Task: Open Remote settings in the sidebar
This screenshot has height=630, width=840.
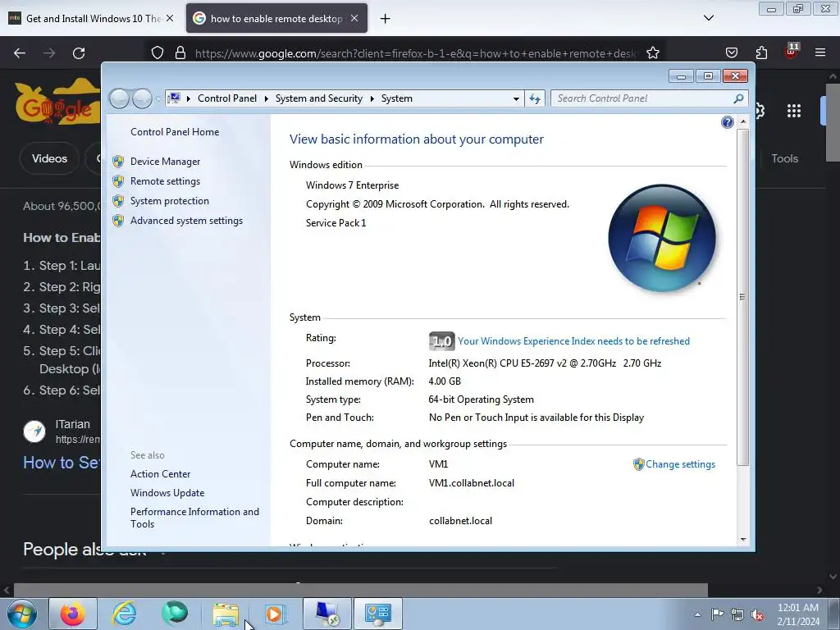Action: pos(165,181)
